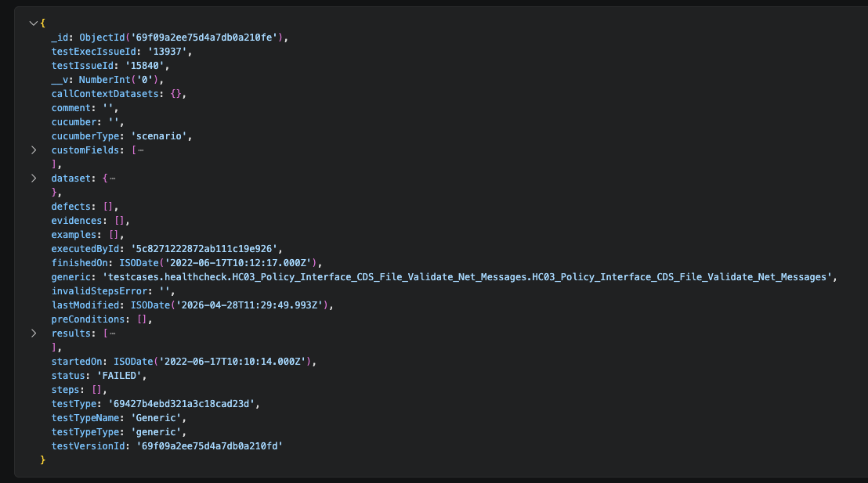Viewport: 868px width, 483px height.
Task: Select the testIssueId value '15840'
Action: pos(146,65)
